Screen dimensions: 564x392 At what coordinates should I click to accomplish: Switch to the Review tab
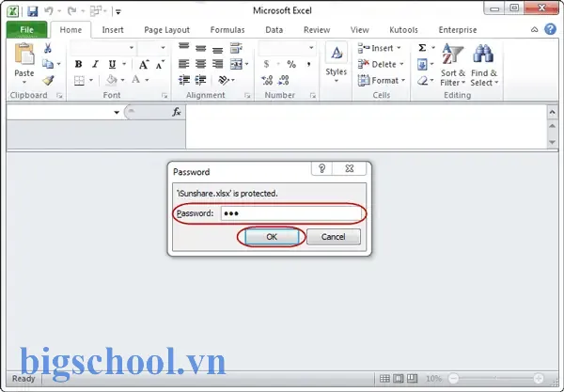(317, 30)
